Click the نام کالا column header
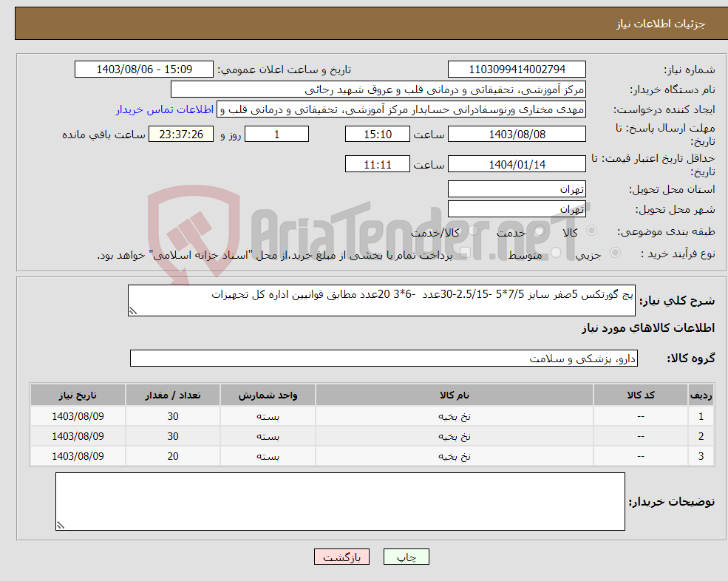This screenshot has height=581, width=728. [455, 395]
